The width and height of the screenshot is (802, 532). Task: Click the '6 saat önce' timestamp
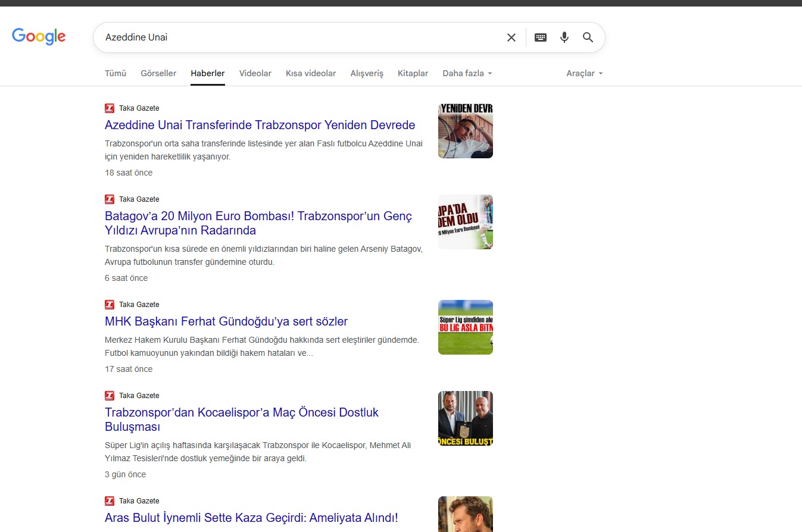click(x=126, y=278)
